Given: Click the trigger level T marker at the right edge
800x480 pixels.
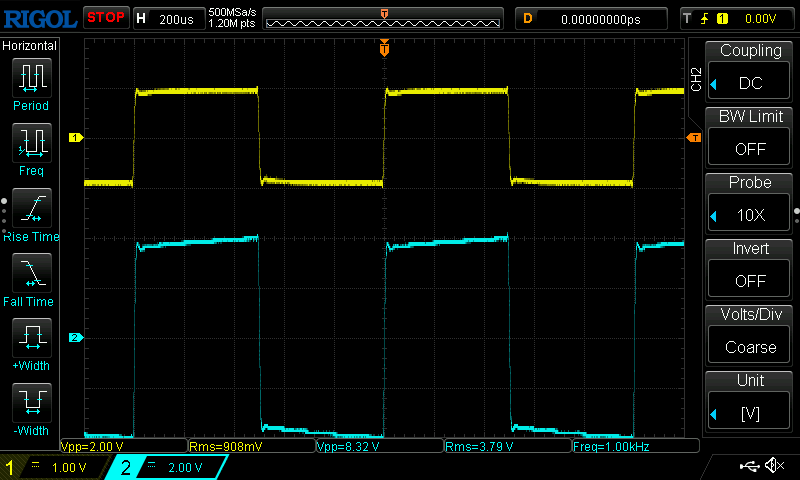Looking at the screenshot, I should click(694, 137).
